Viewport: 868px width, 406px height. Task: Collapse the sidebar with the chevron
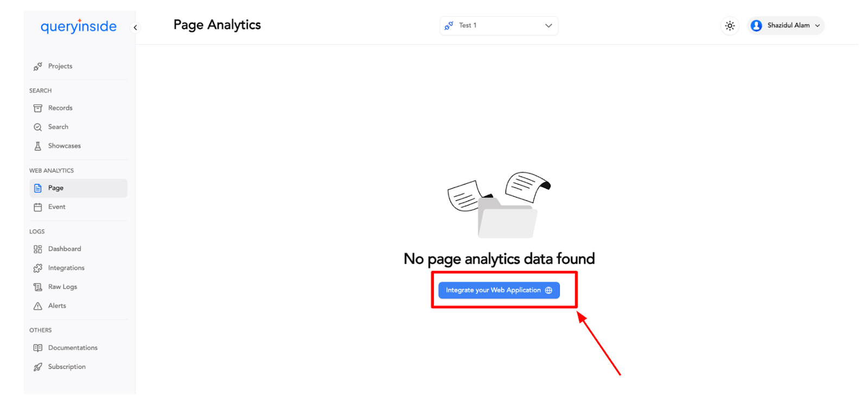tap(136, 27)
